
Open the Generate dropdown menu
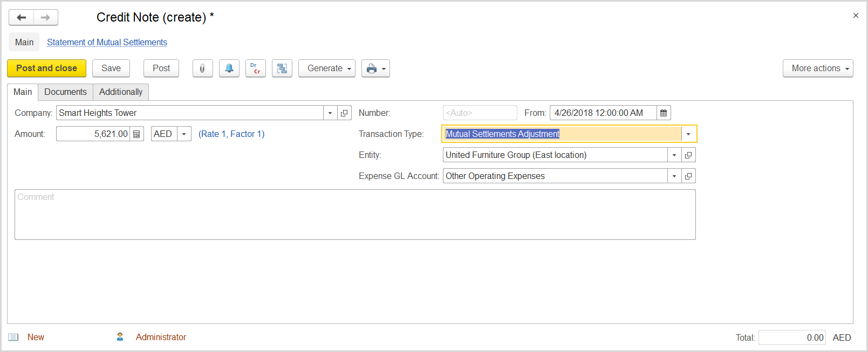[x=327, y=68]
